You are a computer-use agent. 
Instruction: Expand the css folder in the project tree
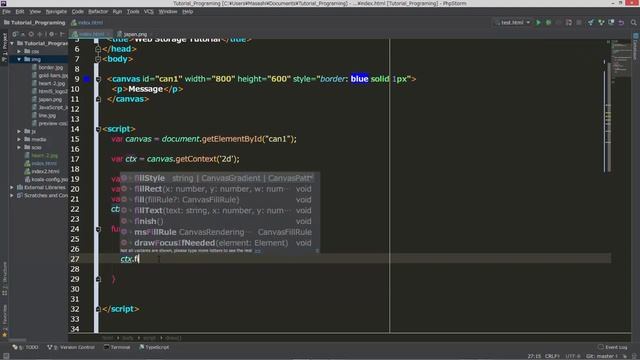19,51
